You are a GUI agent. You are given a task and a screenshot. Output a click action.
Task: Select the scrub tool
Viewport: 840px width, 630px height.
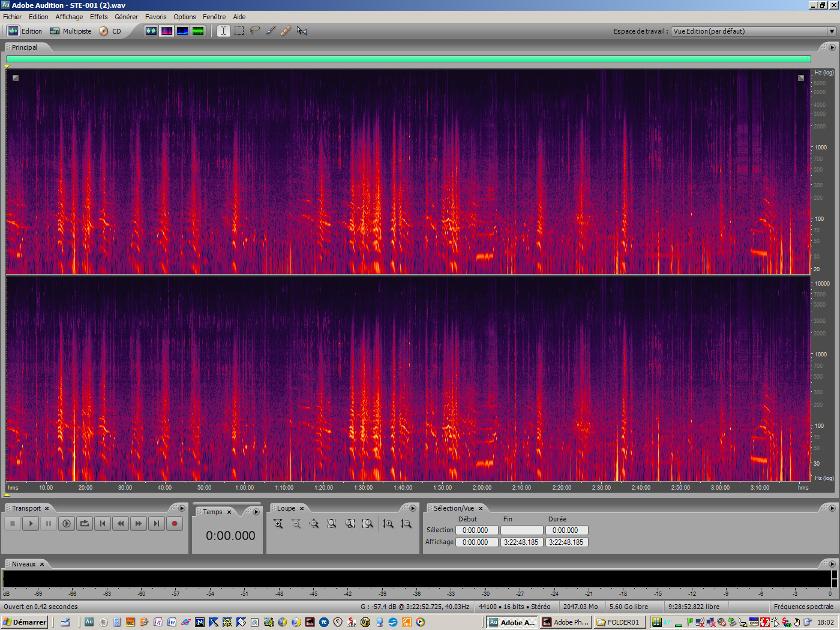point(301,31)
